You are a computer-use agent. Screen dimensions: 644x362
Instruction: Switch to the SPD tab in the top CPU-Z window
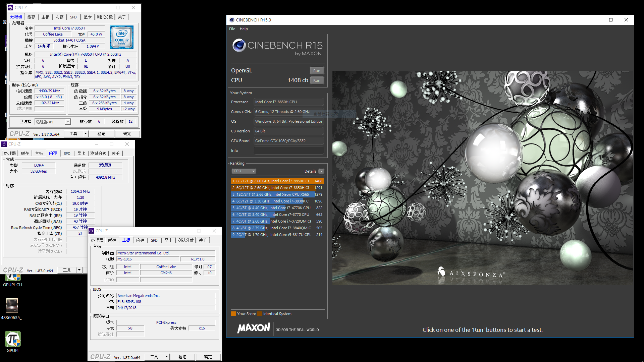(x=73, y=17)
